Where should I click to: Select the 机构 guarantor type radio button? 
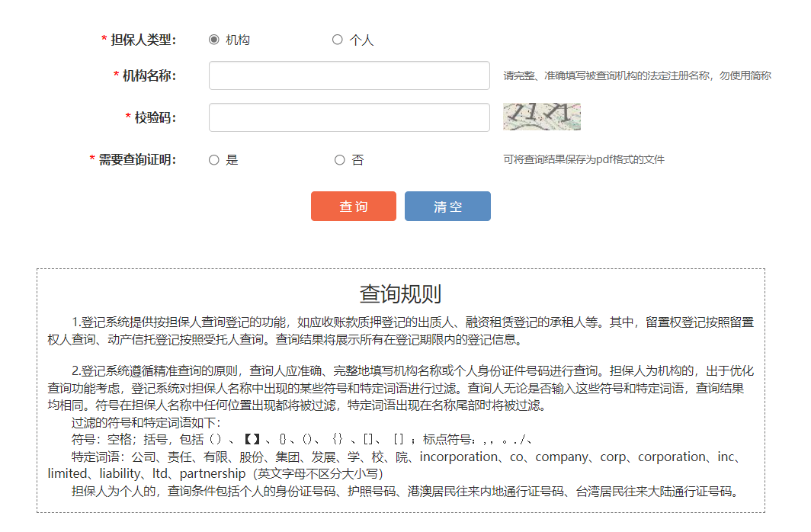click(215, 39)
